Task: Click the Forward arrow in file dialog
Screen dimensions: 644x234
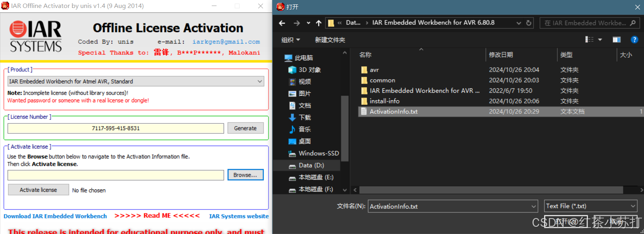Action: pos(296,23)
